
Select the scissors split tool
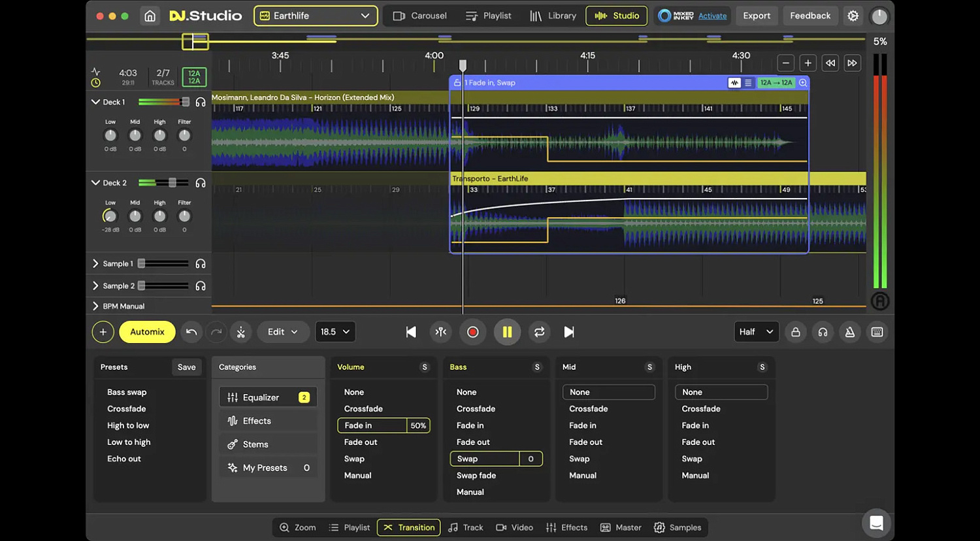[x=241, y=332]
